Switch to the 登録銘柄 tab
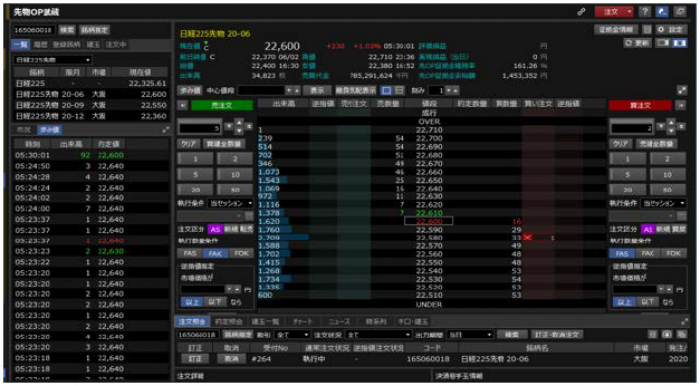The image size is (700, 386). pos(67,45)
